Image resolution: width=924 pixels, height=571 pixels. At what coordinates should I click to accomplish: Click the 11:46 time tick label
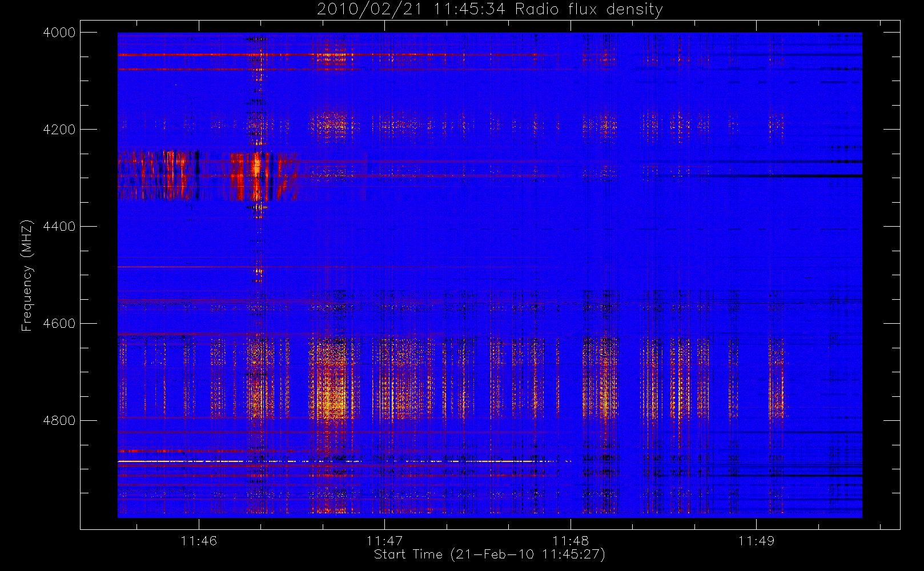pos(199,541)
